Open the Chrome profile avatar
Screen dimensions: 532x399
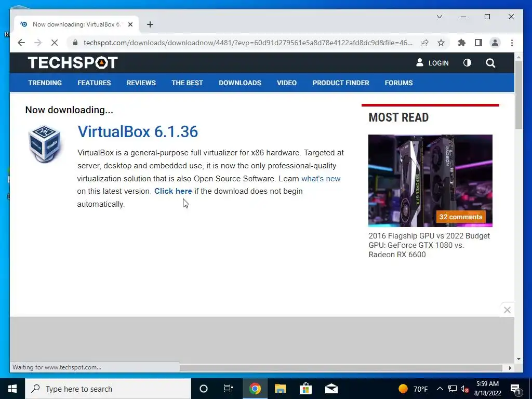[x=495, y=43]
